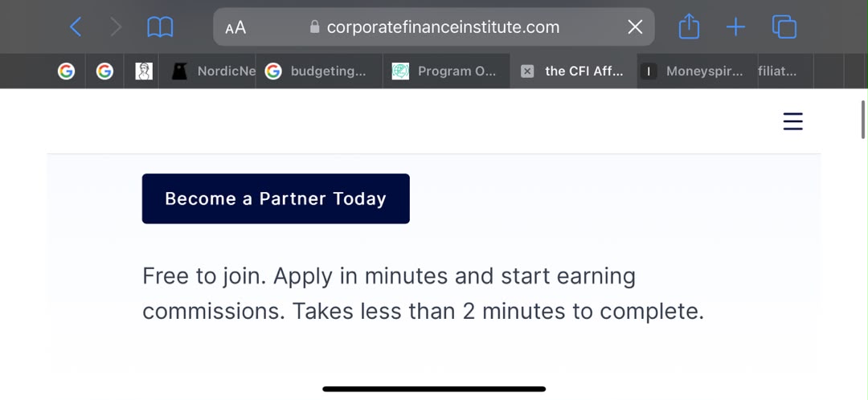Viewport: 868px width, 400px height.
Task: Tap the share icon
Action: coord(689,26)
